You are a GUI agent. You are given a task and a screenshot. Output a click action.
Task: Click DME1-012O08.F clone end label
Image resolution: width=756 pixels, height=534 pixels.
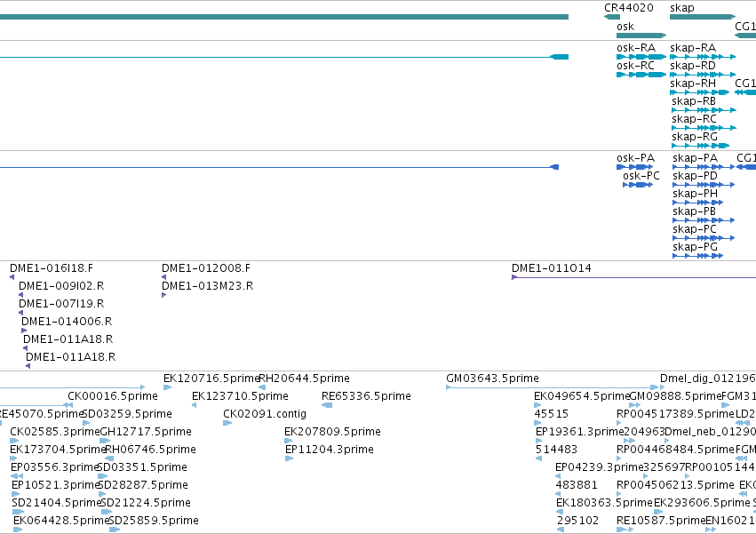click(x=206, y=268)
